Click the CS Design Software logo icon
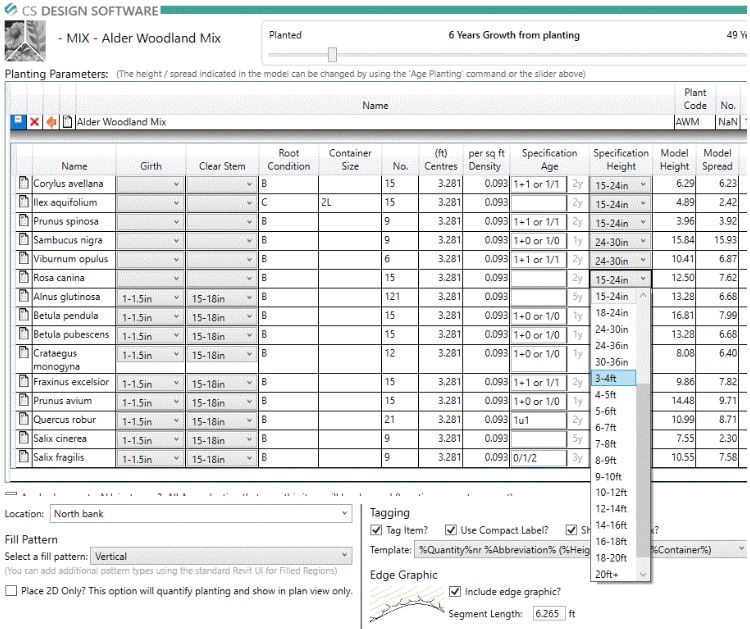Image resolution: width=750 pixels, height=629 pixels. (x=11, y=9)
